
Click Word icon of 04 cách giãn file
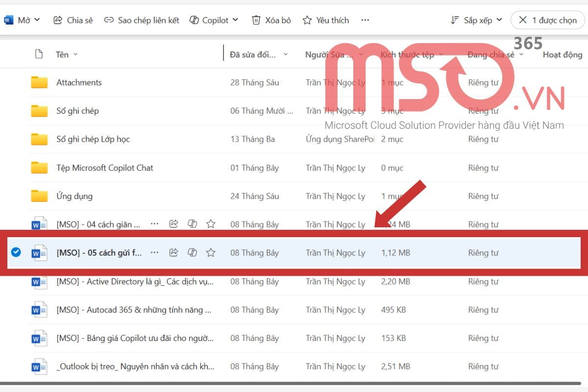click(x=39, y=224)
